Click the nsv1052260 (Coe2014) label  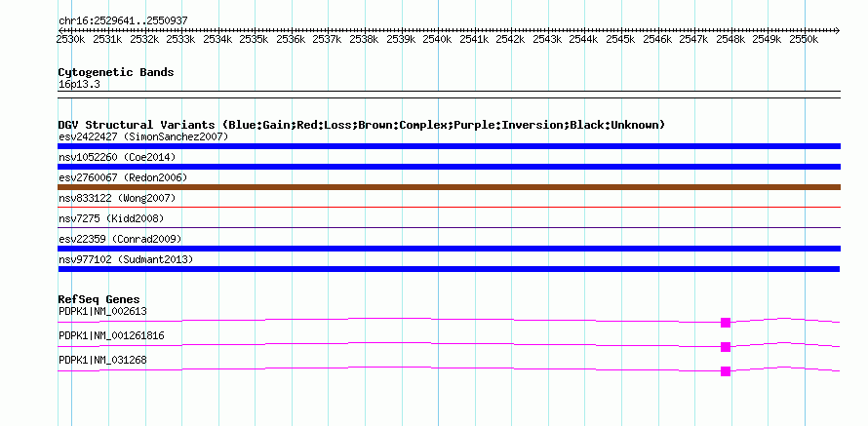[x=117, y=157]
